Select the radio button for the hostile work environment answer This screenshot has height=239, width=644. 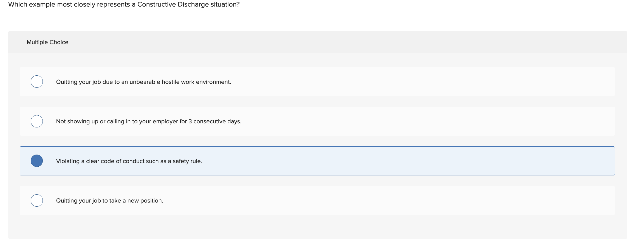point(36,81)
